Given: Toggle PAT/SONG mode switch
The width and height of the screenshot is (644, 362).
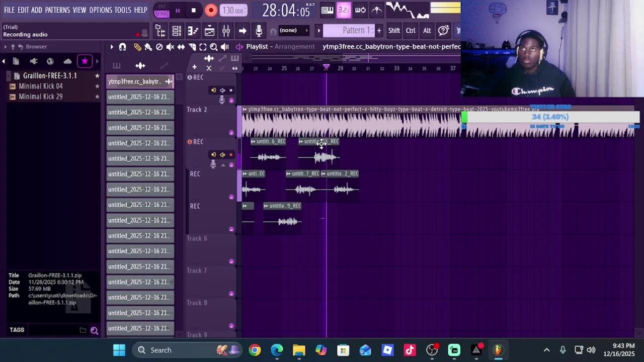Looking at the screenshot, I should click(x=162, y=11).
